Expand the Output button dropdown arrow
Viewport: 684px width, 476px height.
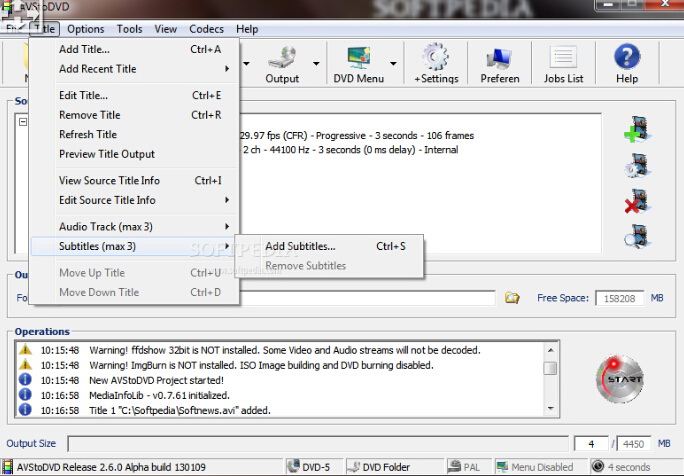[316, 64]
